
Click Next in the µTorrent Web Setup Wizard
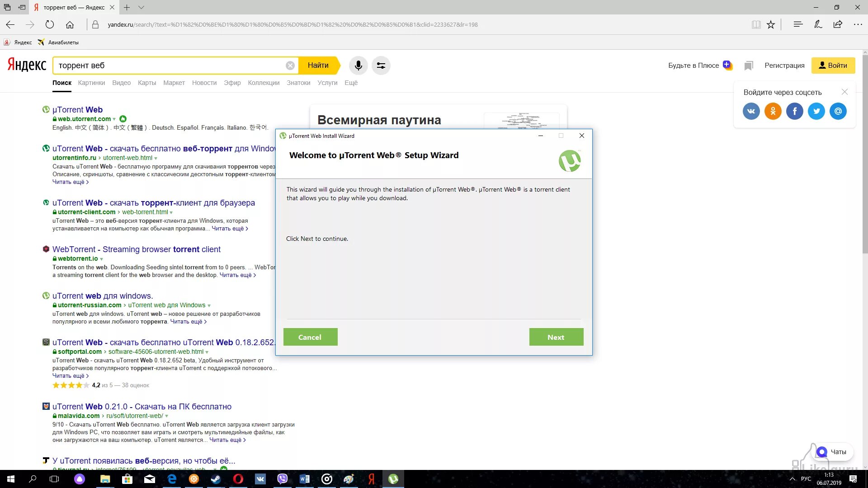[556, 337]
